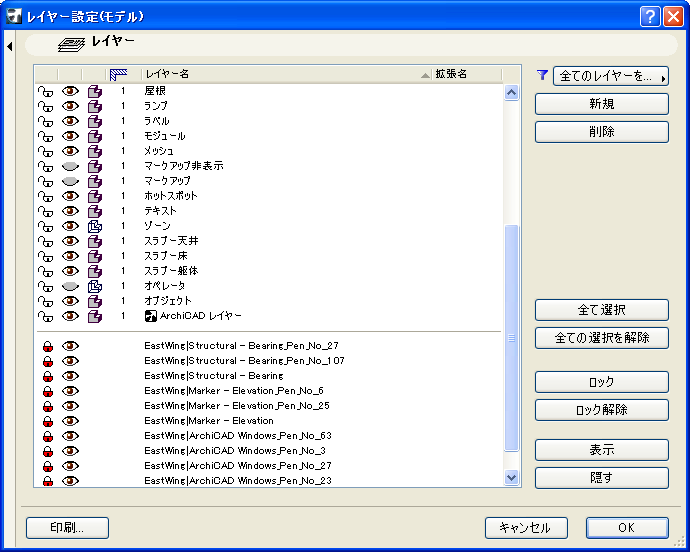
Task: Click solid/wireframe icon of ランプ layer
Action: [x=95, y=106]
